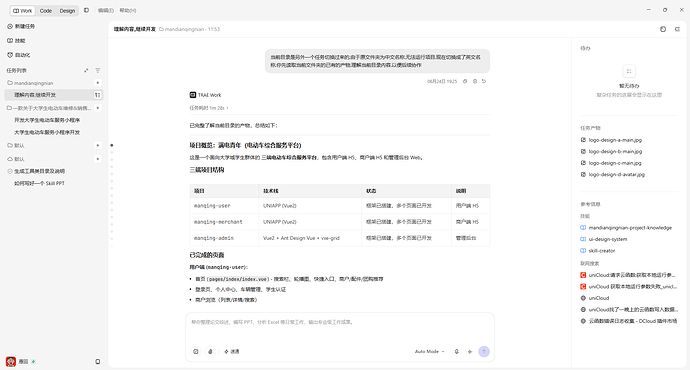
Task: Open the 技能 skills section
Action: (x=16, y=40)
